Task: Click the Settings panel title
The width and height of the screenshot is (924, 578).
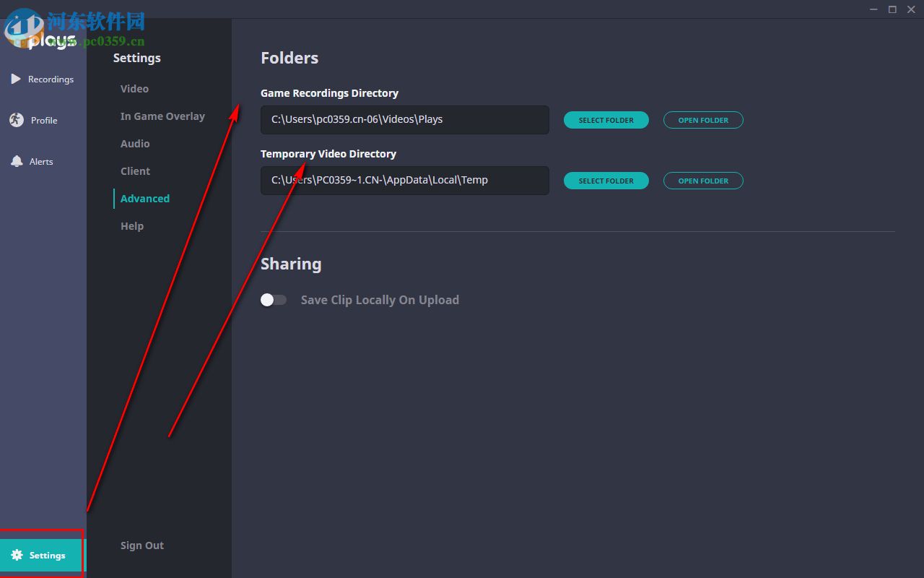Action: click(137, 58)
